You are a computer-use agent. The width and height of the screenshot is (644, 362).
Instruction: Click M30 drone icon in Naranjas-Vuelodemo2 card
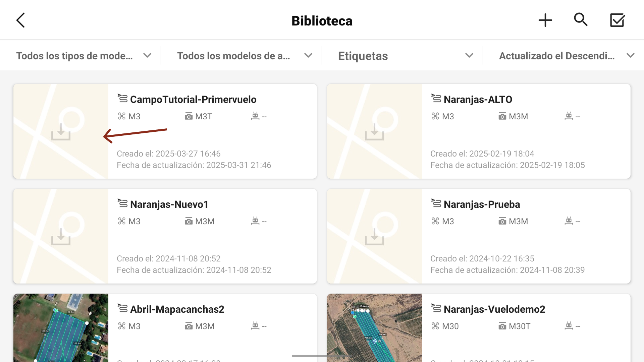coord(435,326)
